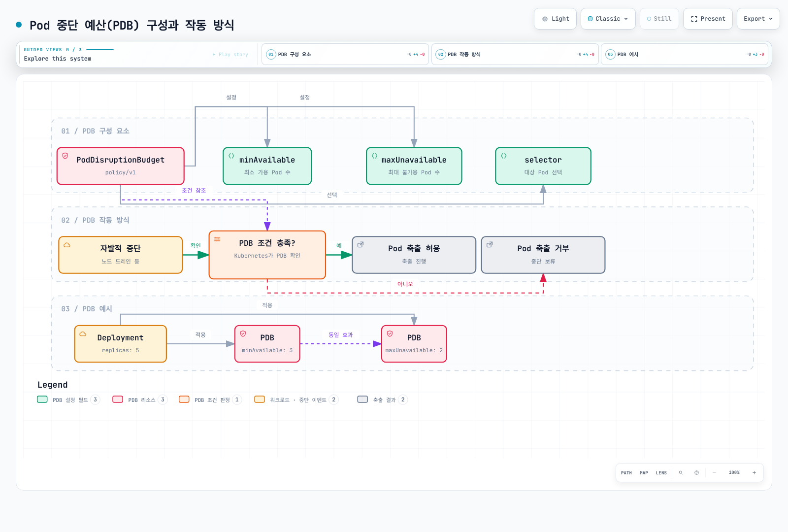Click the '동일 효과' edge label
The image size is (788, 532).
coord(340,335)
